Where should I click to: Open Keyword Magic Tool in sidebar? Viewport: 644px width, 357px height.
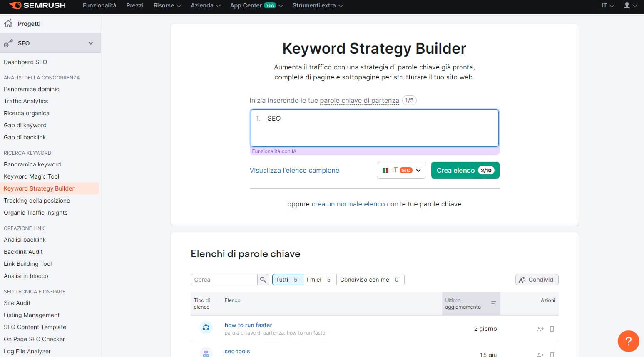point(32,176)
